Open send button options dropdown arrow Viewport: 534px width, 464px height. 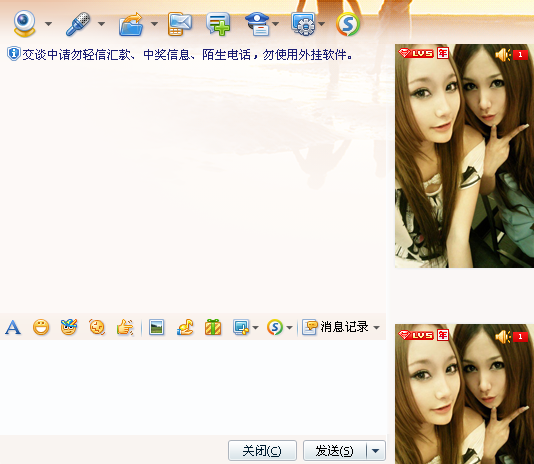coord(376,450)
